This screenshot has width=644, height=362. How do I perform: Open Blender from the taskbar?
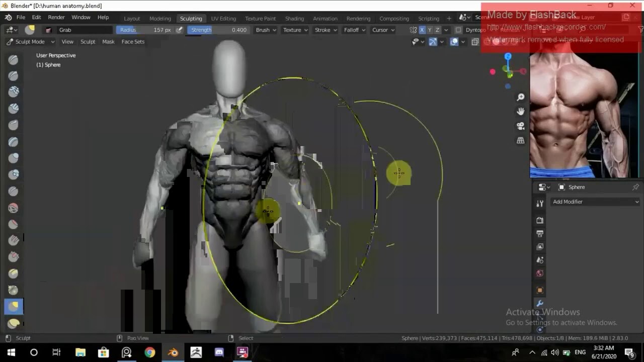173,353
